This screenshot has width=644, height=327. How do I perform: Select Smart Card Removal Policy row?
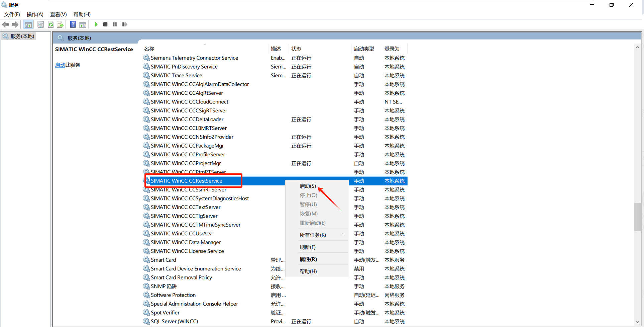tap(275, 277)
